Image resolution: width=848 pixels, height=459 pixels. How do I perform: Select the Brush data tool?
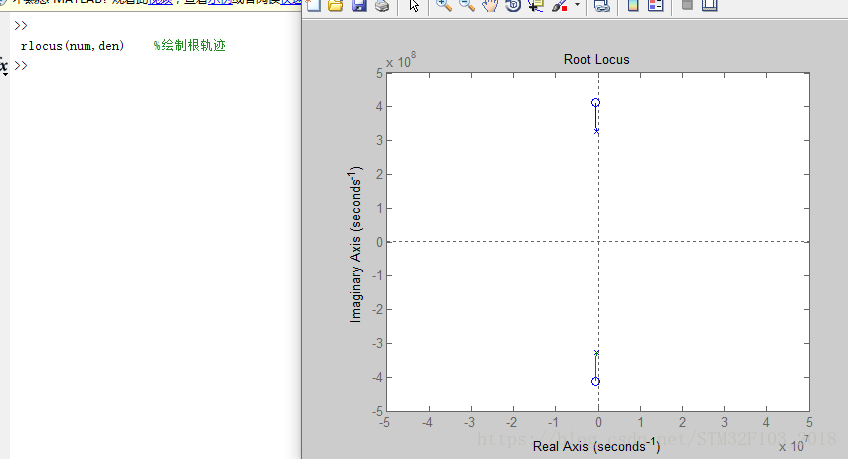[559, 5]
